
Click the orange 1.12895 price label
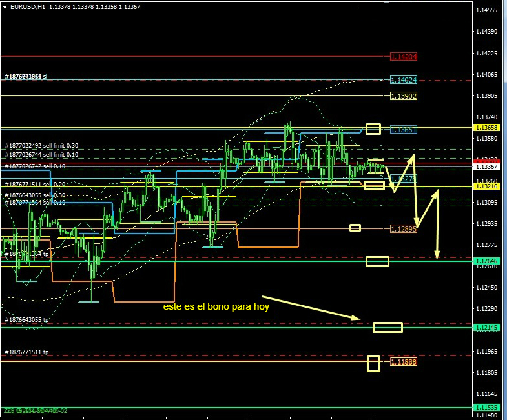404,229
